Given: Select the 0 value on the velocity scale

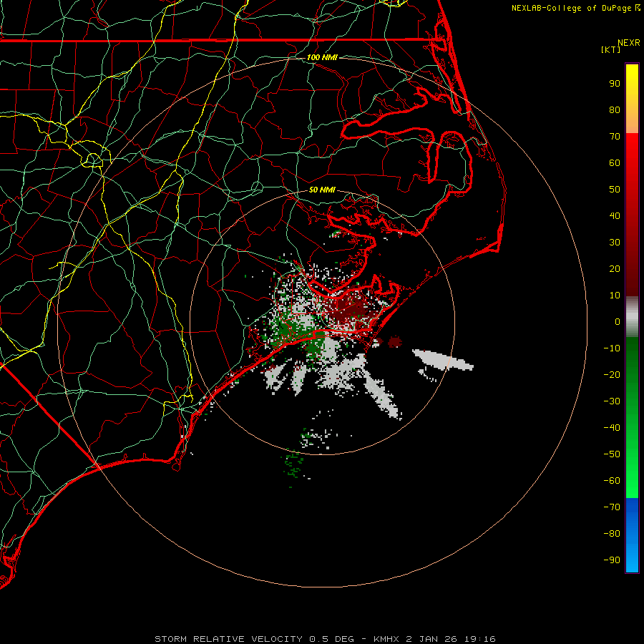Looking at the screenshot, I should 618,321.
